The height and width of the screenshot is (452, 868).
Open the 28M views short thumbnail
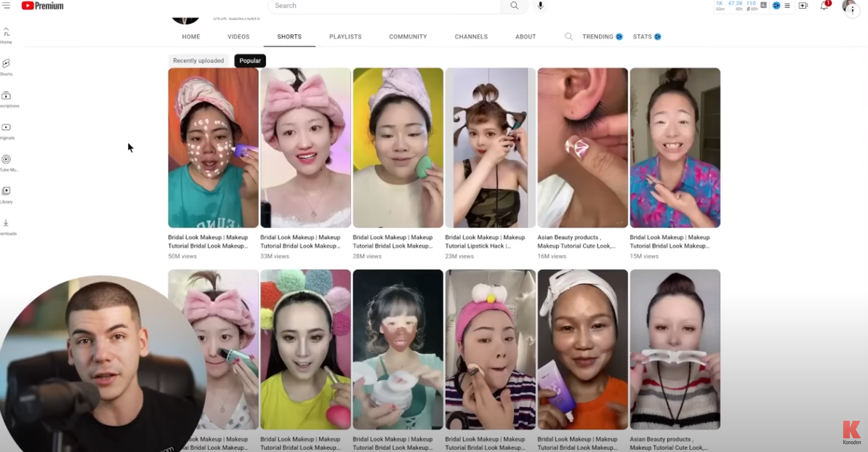click(x=398, y=148)
